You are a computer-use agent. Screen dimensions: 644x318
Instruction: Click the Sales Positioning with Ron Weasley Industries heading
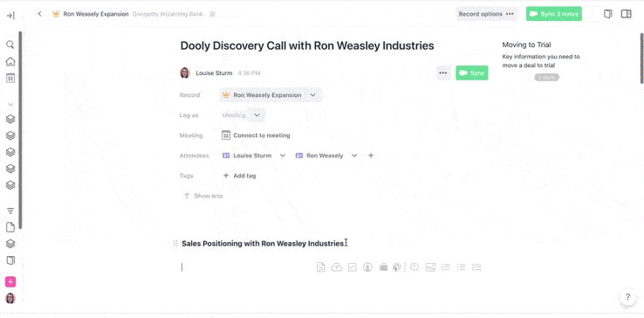(x=263, y=244)
